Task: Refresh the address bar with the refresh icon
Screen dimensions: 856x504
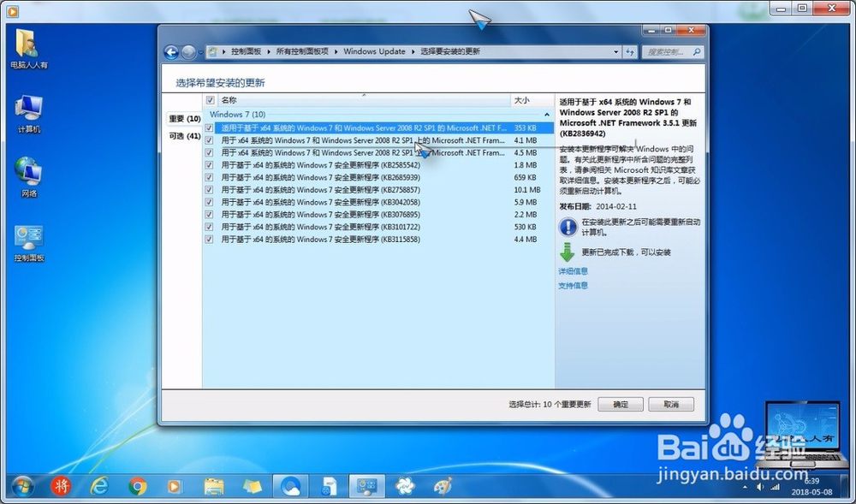Action: tap(630, 52)
